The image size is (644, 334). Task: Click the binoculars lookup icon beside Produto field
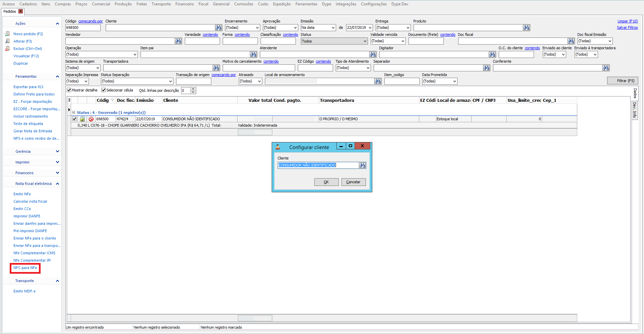tap(526, 28)
